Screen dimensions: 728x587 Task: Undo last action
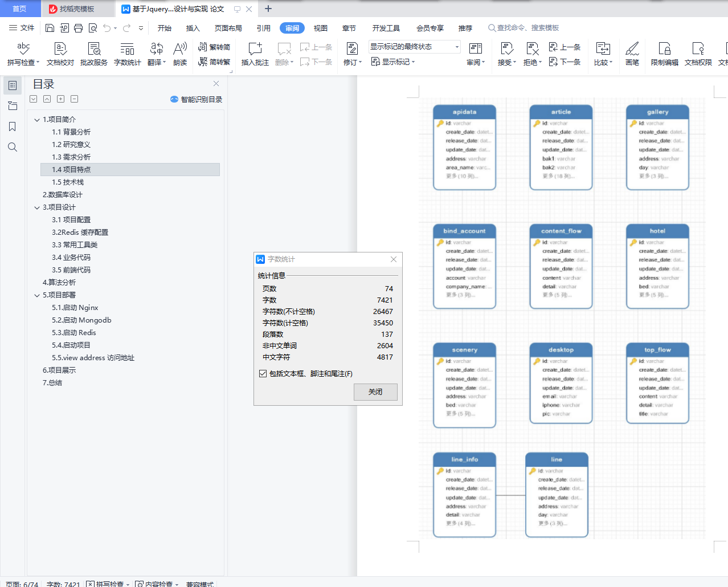(107, 28)
